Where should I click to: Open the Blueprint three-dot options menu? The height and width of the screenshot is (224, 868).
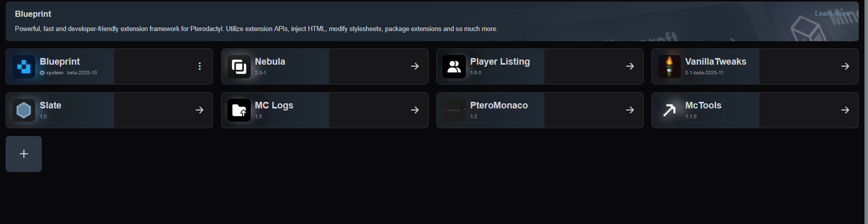click(199, 66)
